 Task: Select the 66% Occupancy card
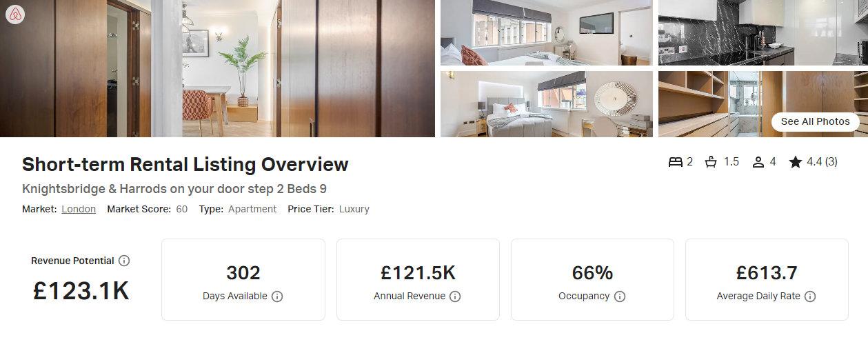[592, 279]
